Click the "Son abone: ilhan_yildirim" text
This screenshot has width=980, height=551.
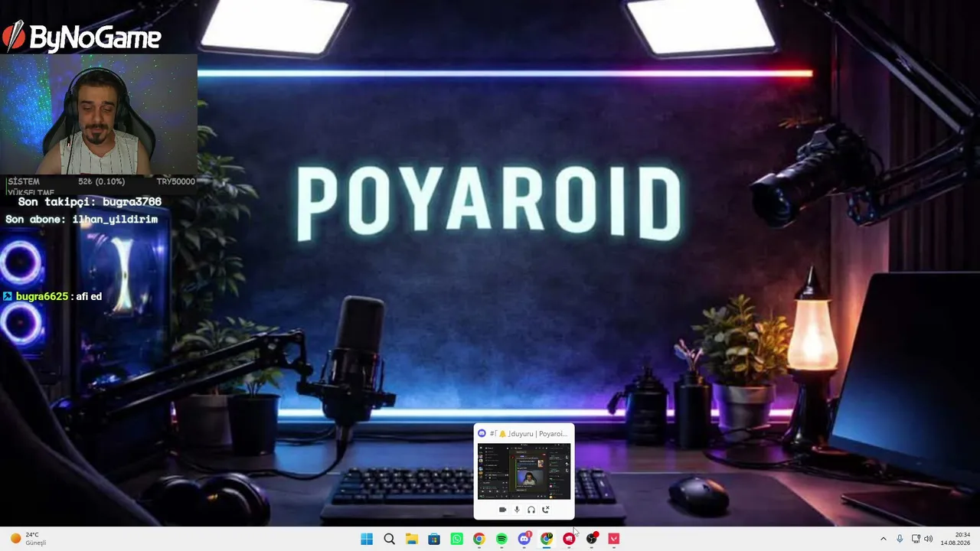coord(81,220)
